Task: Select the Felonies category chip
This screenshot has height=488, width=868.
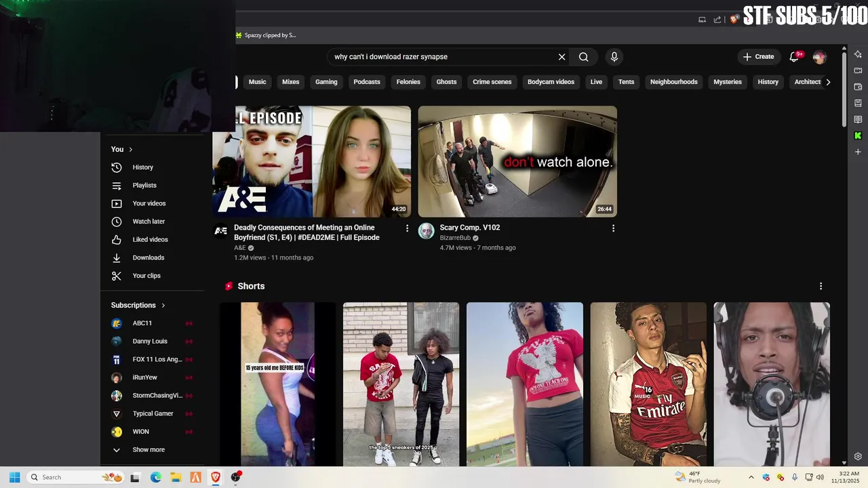Action: tap(408, 82)
